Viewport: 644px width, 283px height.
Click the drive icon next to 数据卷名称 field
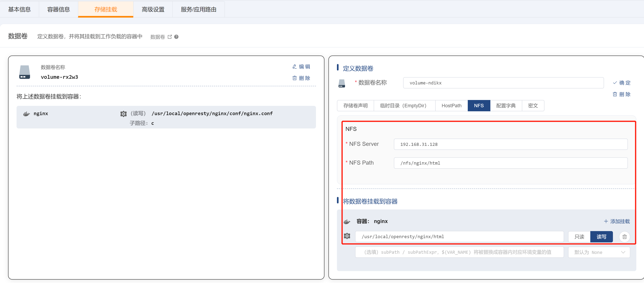pyautogui.click(x=342, y=83)
